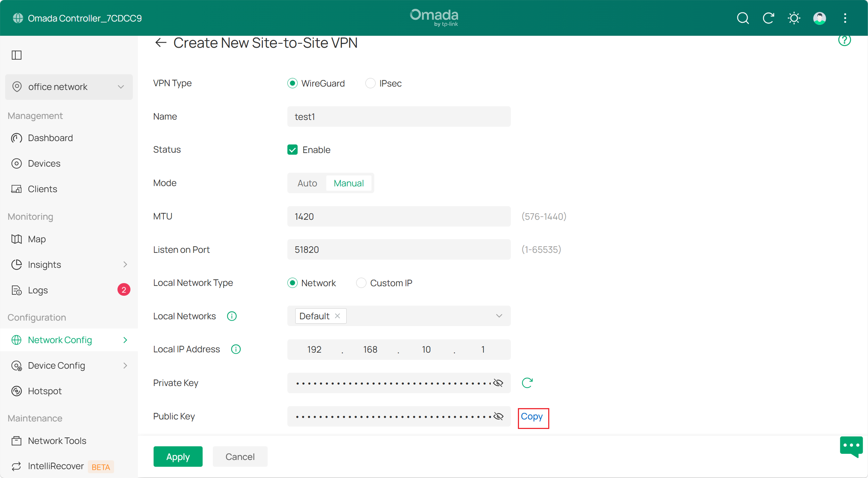Image resolution: width=868 pixels, height=478 pixels.
Task: Reveal the Private Key with eye icon
Action: [x=498, y=383]
